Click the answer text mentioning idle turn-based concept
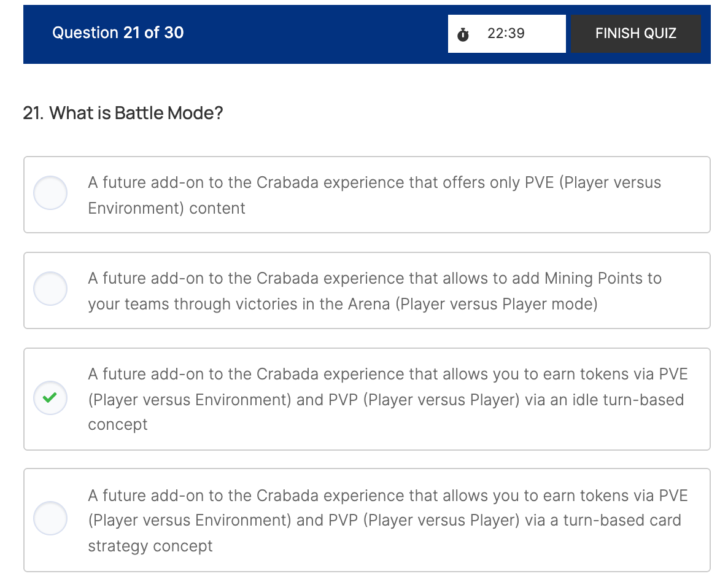The image size is (728, 587). (x=387, y=399)
